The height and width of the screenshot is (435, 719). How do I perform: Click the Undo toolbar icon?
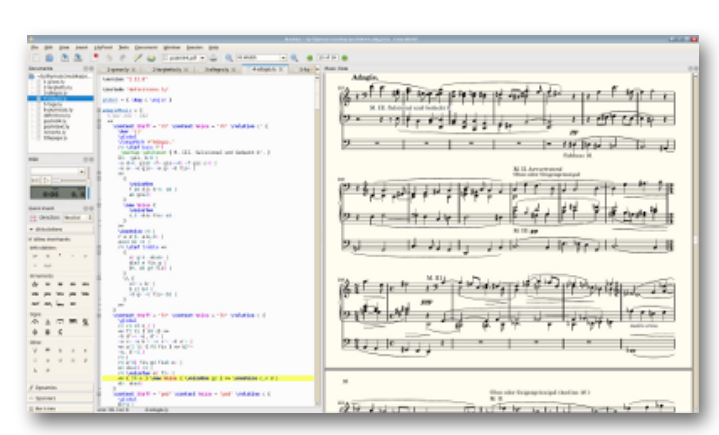[109, 58]
